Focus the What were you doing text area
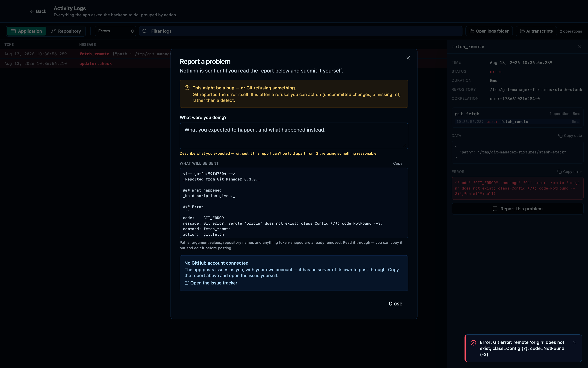The width and height of the screenshot is (588, 368). click(294, 136)
